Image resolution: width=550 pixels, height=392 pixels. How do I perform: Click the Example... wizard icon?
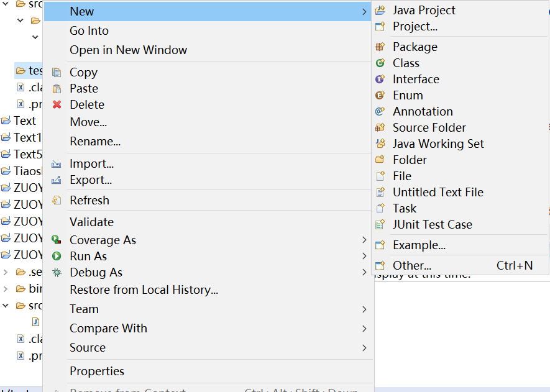tap(380, 245)
